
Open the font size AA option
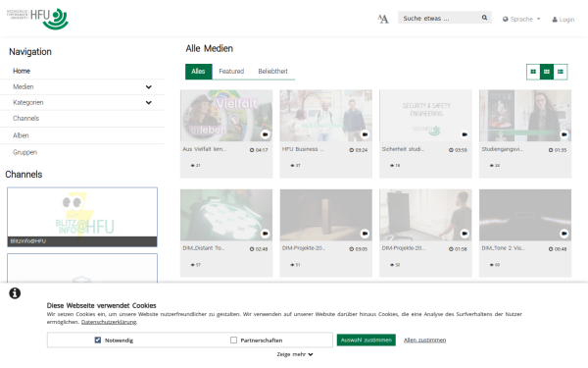[x=383, y=19]
